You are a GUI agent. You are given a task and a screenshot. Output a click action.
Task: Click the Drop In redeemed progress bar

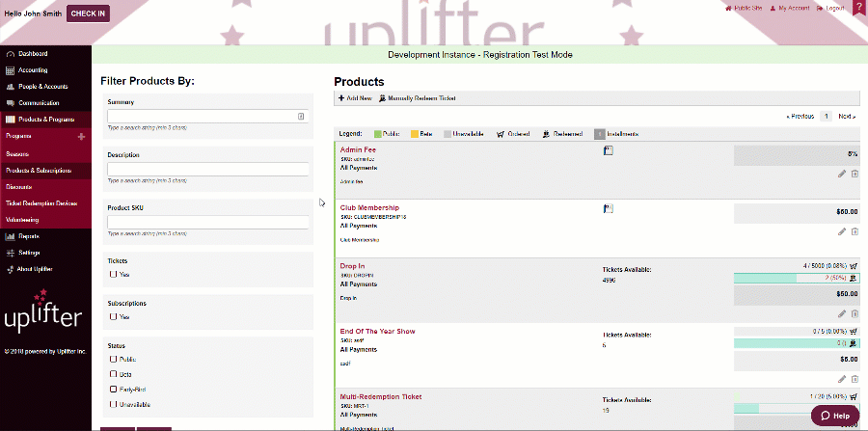(797, 278)
